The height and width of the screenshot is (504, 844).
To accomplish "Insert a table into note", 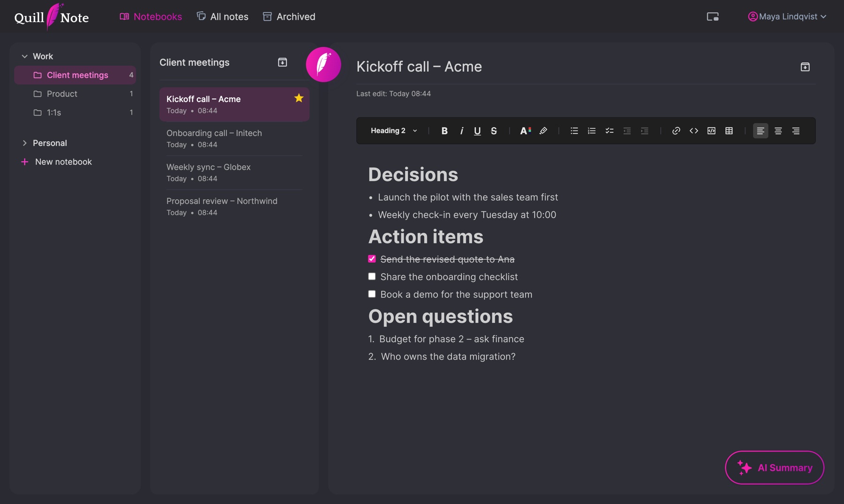I will [x=729, y=131].
